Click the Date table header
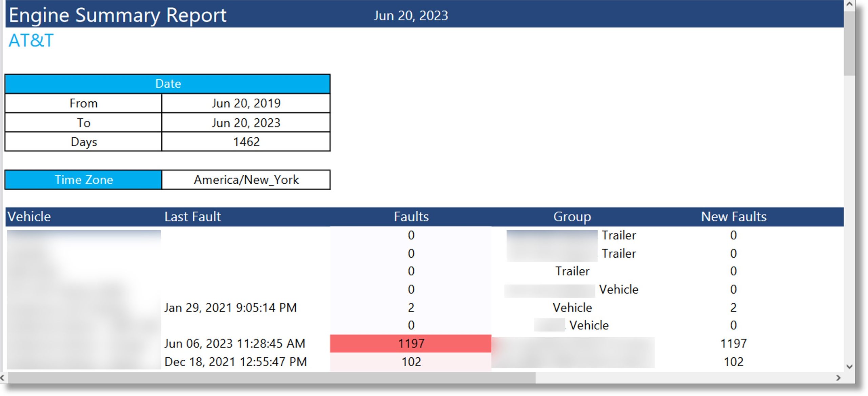The image size is (868, 396). click(x=167, y=84)
